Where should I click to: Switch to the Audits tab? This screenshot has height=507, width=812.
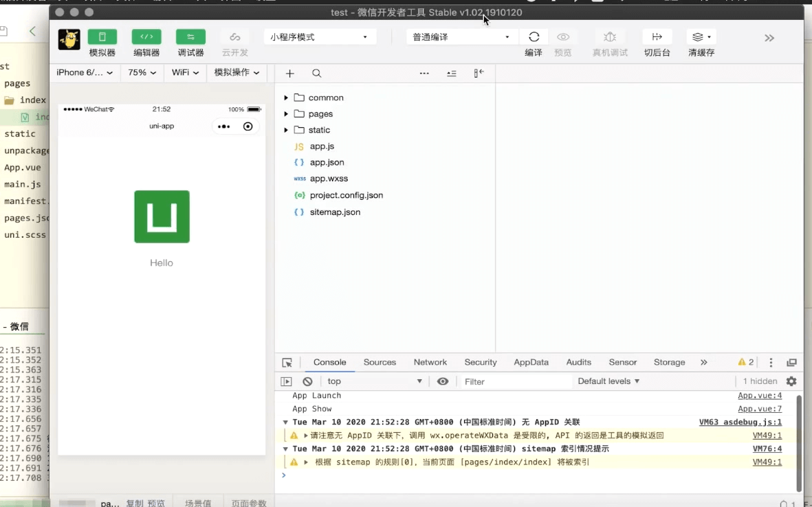pos(578,362)
